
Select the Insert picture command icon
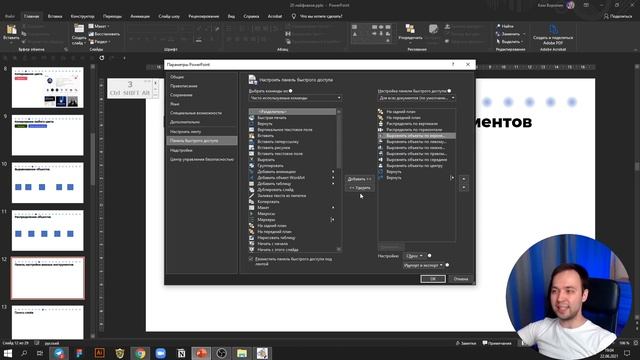pos(252,147)
